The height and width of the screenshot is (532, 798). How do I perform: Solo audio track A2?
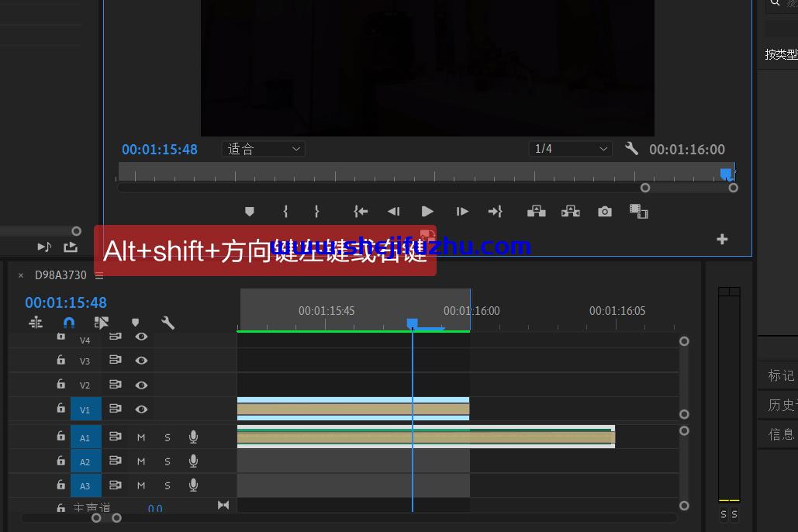tap(168, 462)
